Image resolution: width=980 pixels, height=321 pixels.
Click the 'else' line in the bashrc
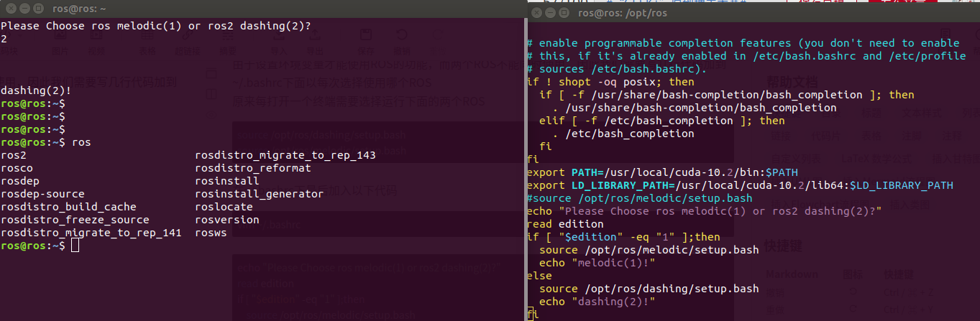coord(539,276)
